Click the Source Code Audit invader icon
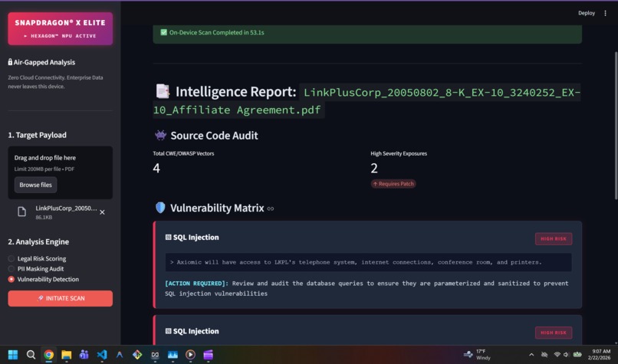This screenshot has height=364, width=618. [160, 135]
